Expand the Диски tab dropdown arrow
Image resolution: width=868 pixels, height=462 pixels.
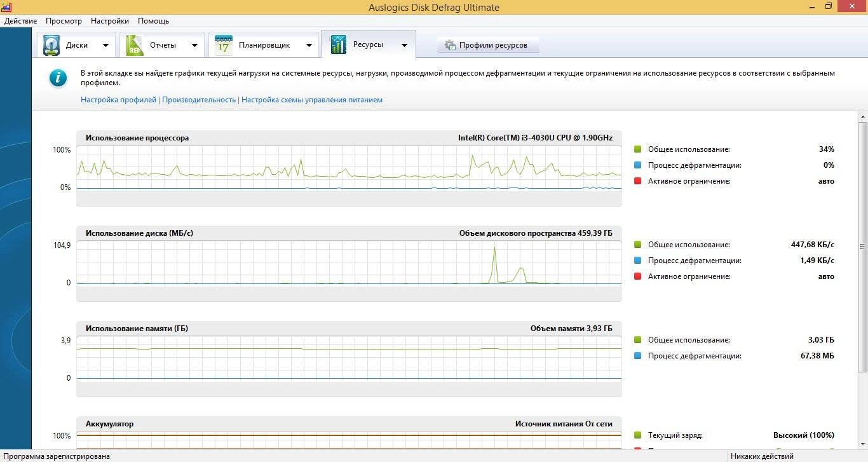pyautogui.click(x=105, y=45)
